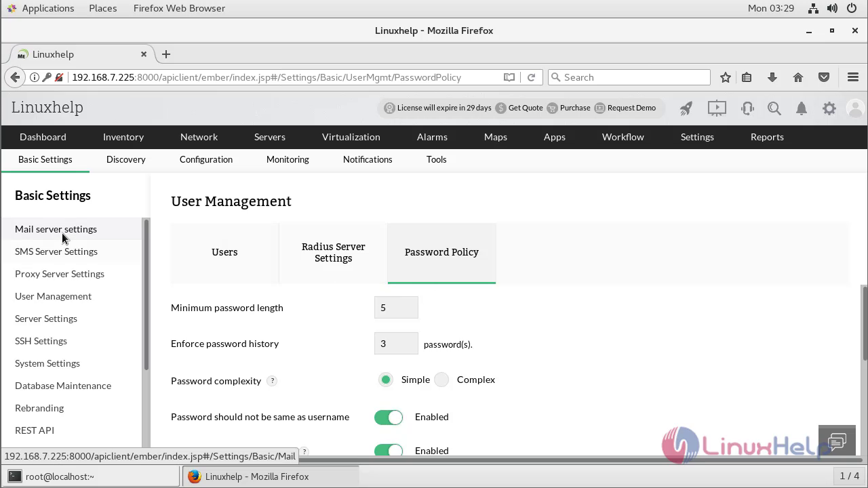
Task: Open the Alarms menu
Action: (x=432, y=137)
